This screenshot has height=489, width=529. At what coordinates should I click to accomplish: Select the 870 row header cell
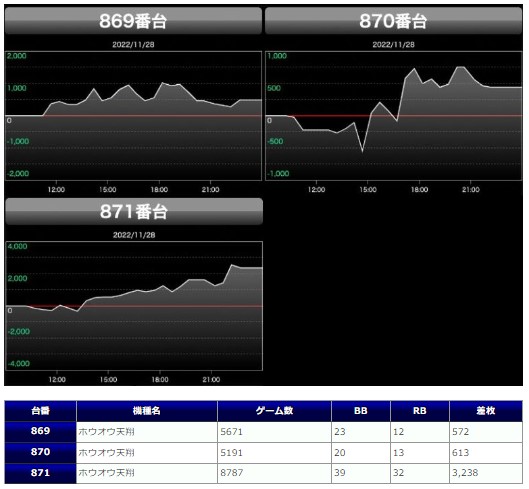(40, 452)
